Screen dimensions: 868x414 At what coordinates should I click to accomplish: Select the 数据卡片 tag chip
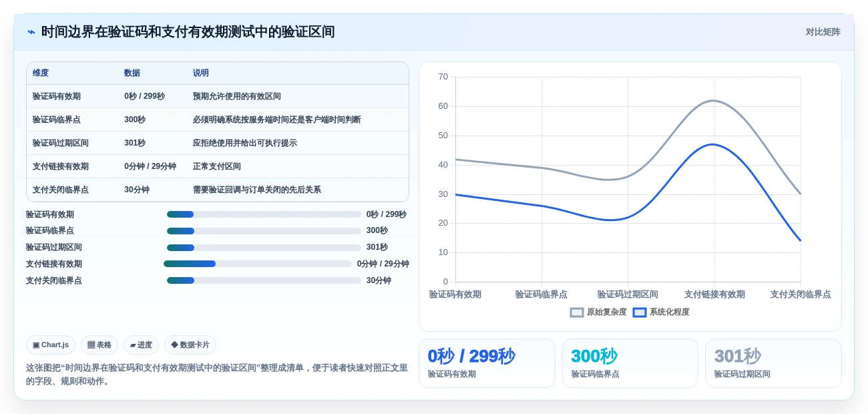coord(190,345)
